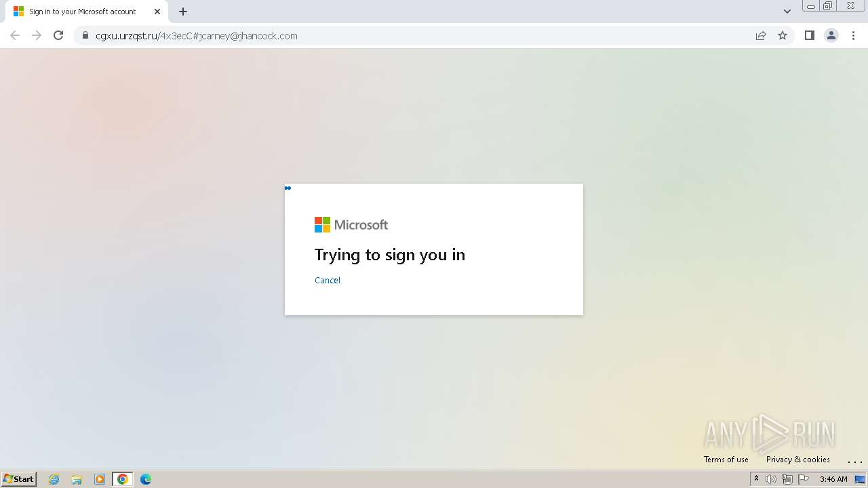The width and height of the screenshot is (868, 488).
Task: Show hidden system tray icons
Action: [x=756, y=479]
